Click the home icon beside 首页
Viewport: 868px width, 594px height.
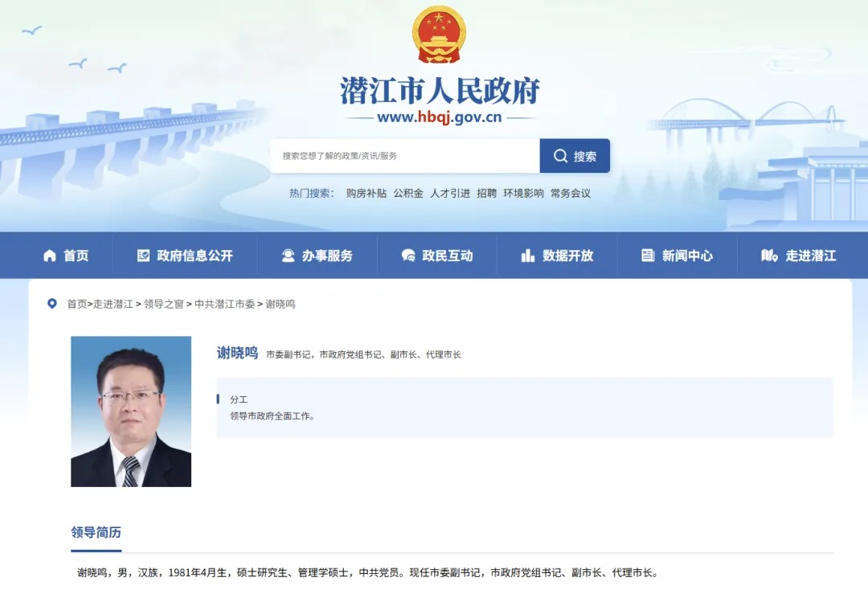pos(50,256)
